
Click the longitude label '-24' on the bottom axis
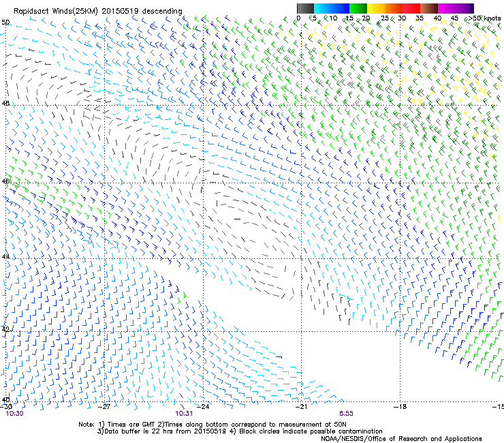tap(203, 407)
